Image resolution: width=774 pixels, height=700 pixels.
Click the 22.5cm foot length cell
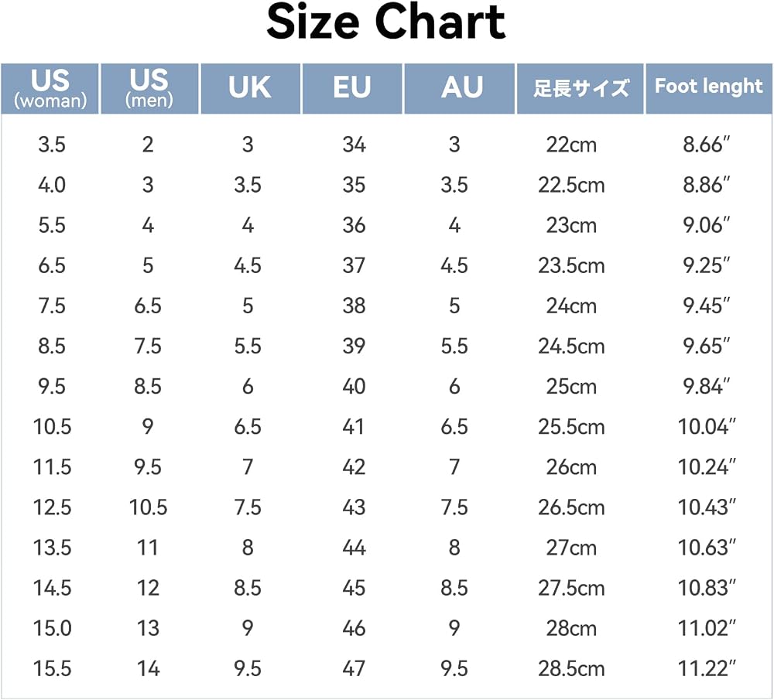tap(571, 186)
